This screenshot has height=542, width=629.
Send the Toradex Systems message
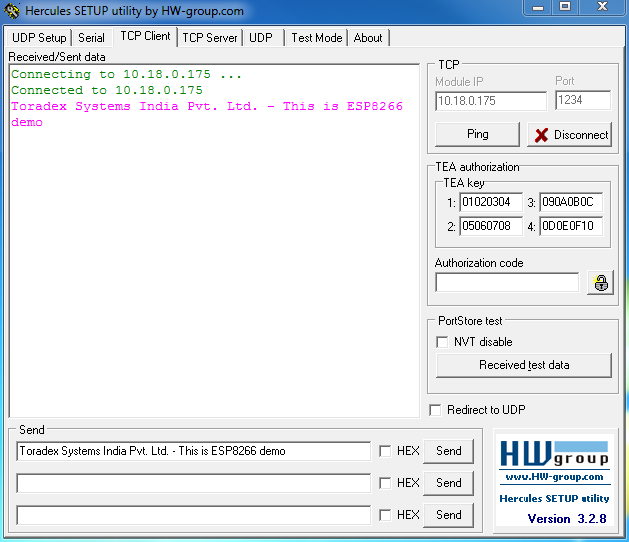pos(448,451)
